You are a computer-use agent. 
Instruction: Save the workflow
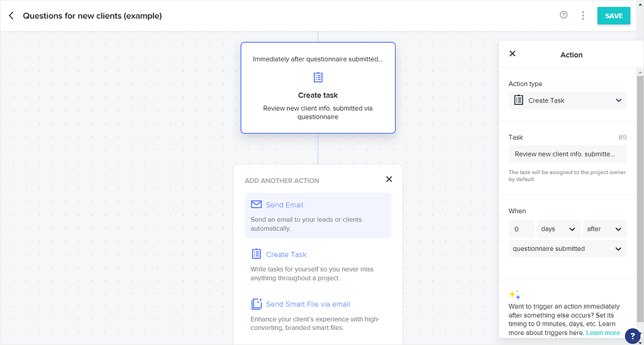pos(614,16)
